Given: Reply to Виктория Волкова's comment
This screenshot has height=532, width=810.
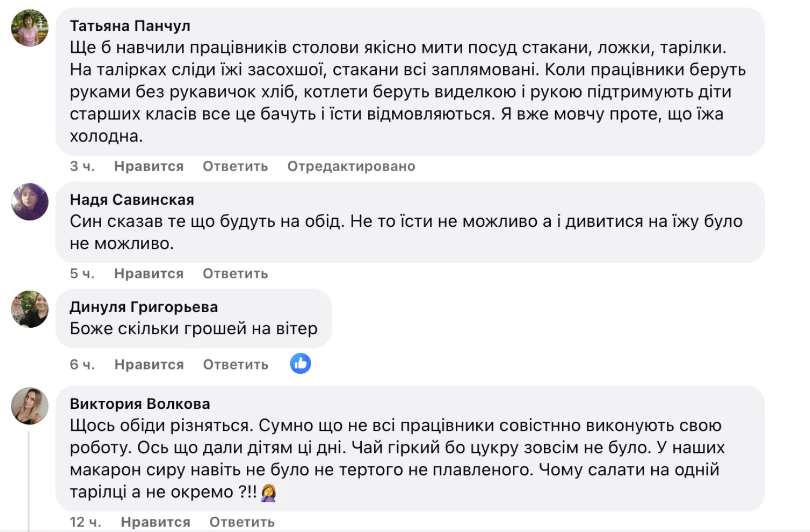Looking at the screenshot, I should click(x=242, y=522).
